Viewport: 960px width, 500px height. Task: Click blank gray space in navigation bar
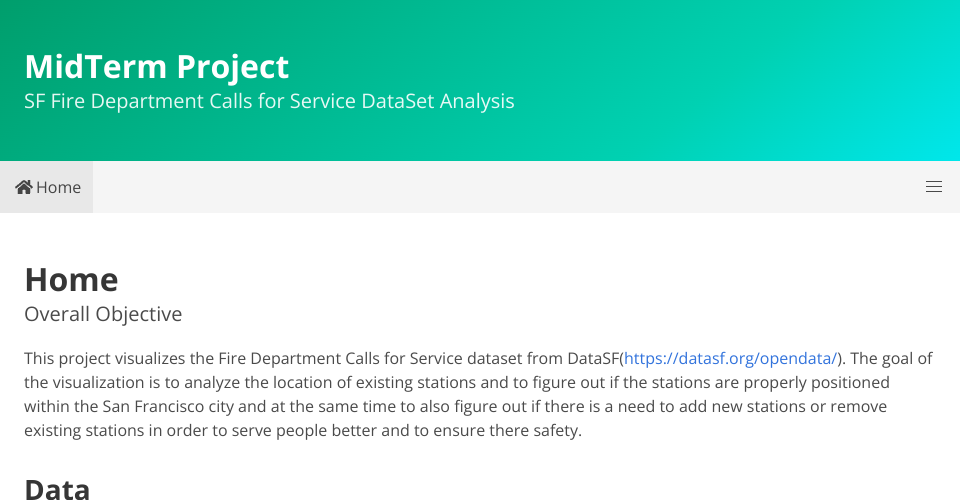(500, 187)
